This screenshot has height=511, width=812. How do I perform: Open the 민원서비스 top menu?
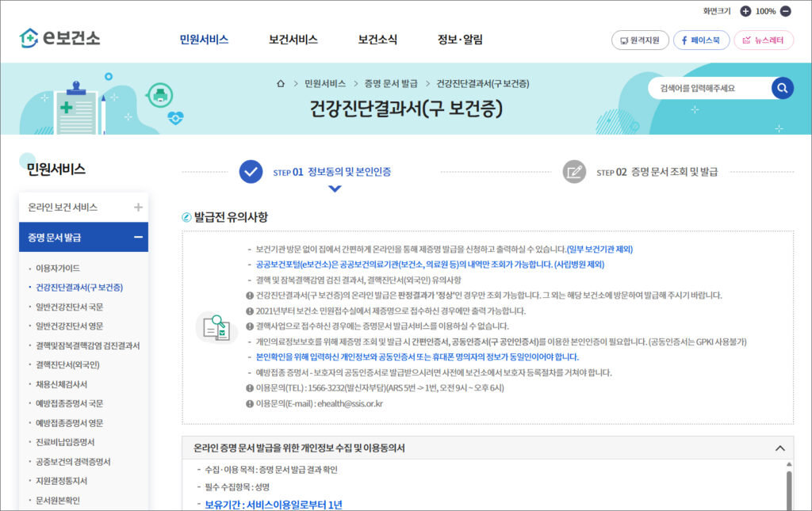tap(204, 40)
